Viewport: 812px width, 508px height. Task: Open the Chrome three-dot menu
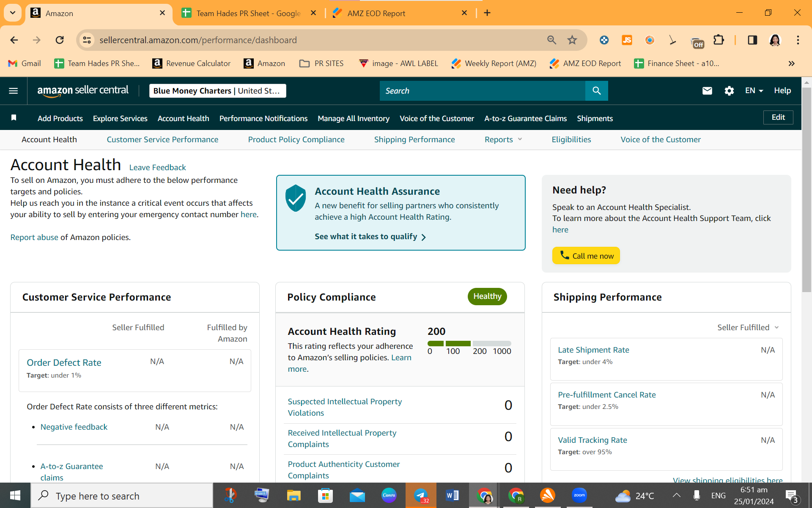798,40
